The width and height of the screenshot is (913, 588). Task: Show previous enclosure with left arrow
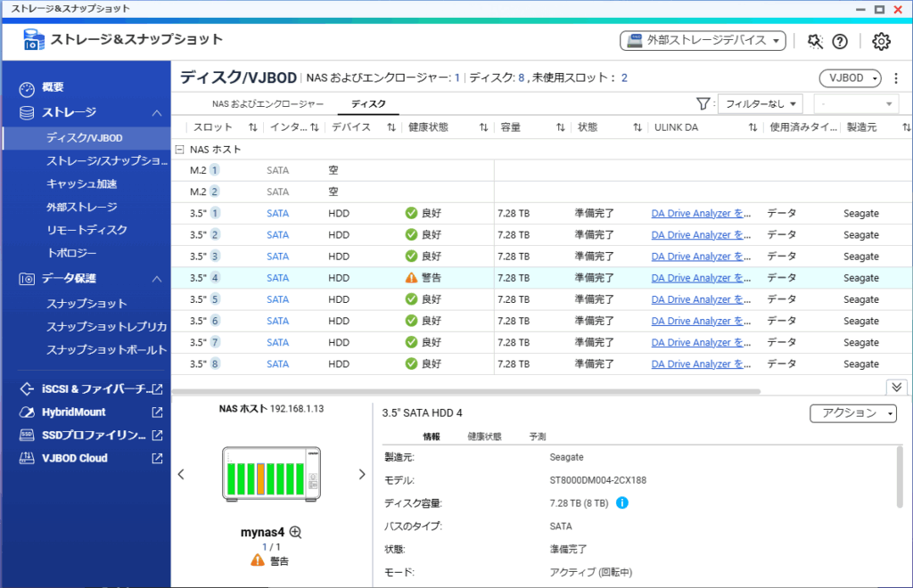point(181,474)
